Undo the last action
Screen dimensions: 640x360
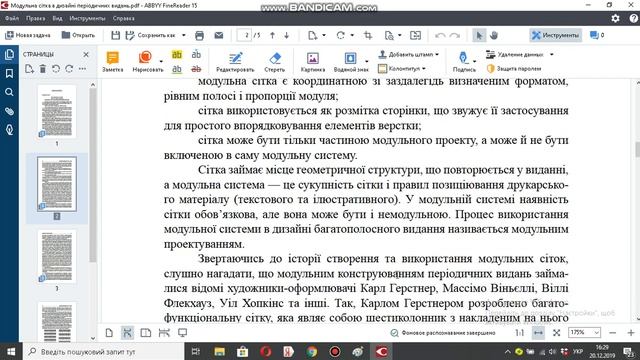point(440,36)
